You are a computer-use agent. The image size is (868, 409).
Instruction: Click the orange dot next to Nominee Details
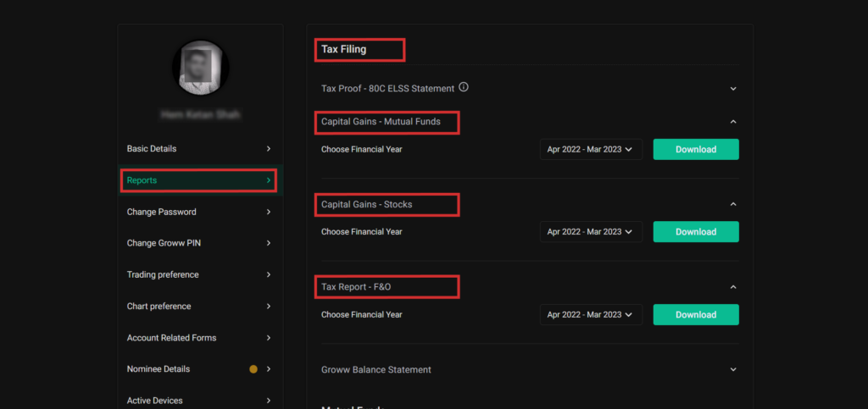click(x=253, y=369)
